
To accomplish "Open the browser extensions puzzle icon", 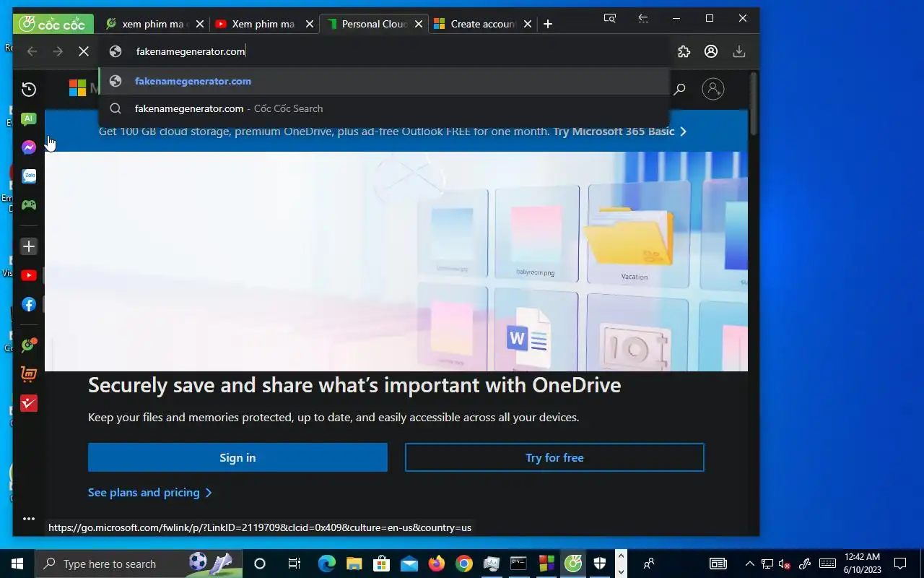I will [684, 51].
